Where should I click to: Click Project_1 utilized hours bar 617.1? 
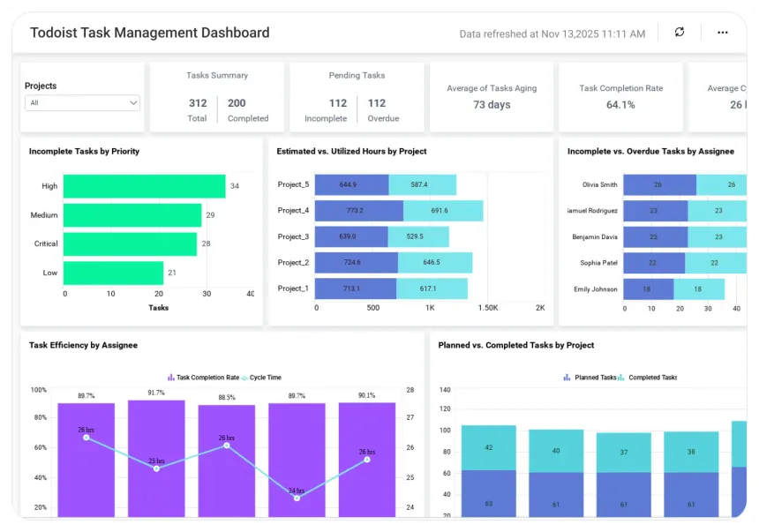coord(432,288)
